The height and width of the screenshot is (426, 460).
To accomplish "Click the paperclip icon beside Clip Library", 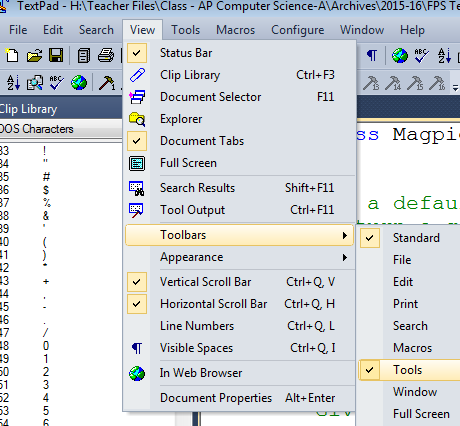I will pyautogui.click(x=137, y=75).
